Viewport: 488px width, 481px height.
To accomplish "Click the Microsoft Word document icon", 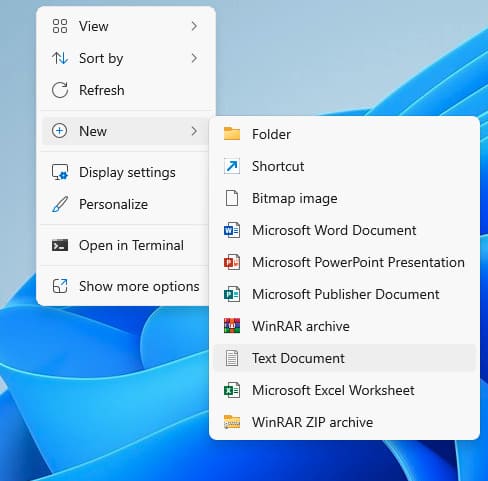I will (x=232, y=230).
